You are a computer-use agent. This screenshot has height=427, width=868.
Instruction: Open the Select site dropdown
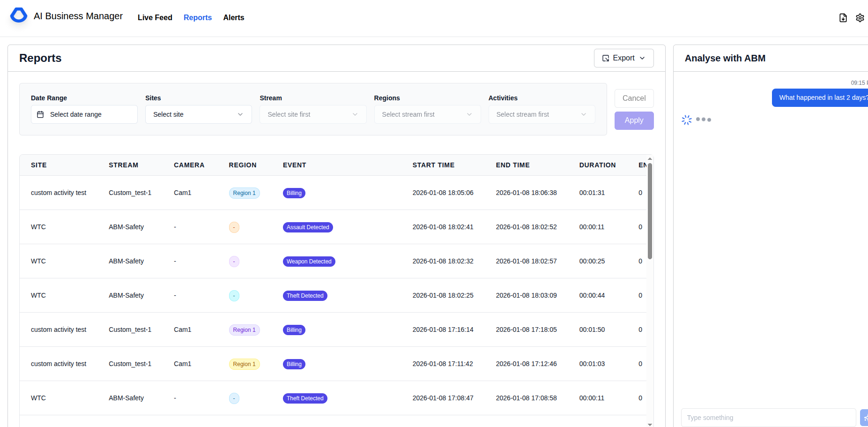(198, 114)
